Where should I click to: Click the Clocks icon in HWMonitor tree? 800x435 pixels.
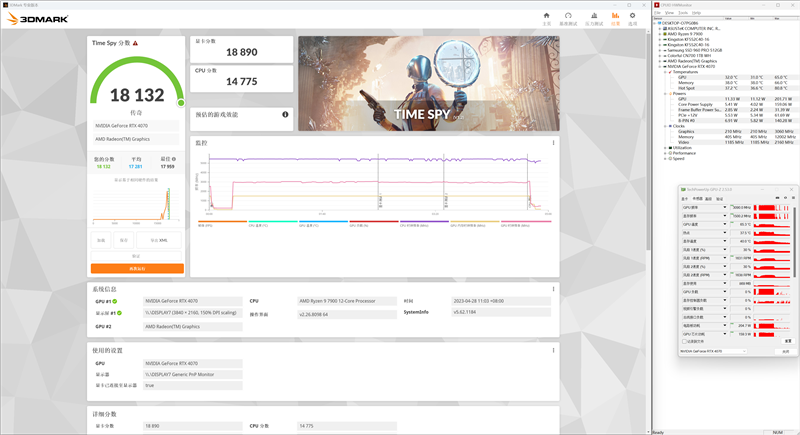click(x=670, y=126)
